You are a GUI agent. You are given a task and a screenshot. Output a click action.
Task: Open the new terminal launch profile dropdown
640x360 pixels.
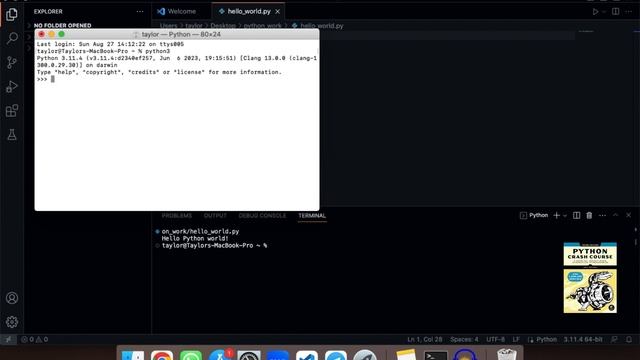tap(565, 216)
